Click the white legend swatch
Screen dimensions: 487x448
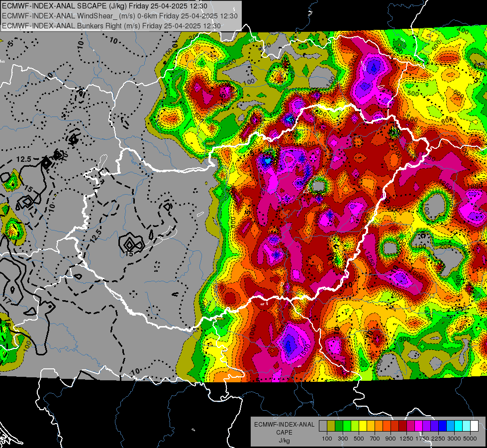[474, 426]
